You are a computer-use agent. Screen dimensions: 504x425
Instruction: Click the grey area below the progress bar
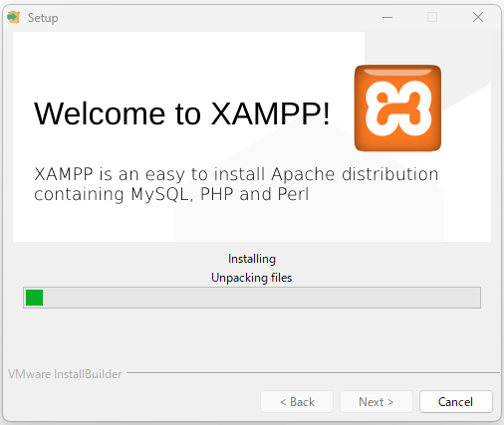pyautogui.click(x=252, y=336)
